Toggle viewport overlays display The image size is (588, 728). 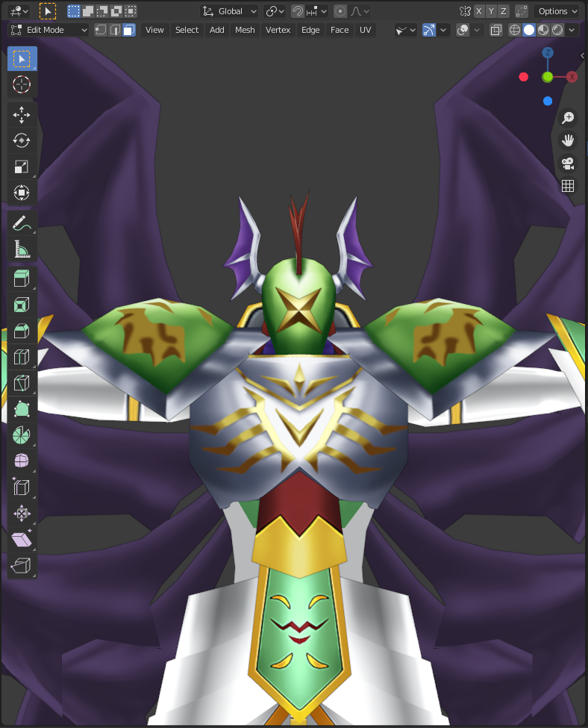pos(463,30)
